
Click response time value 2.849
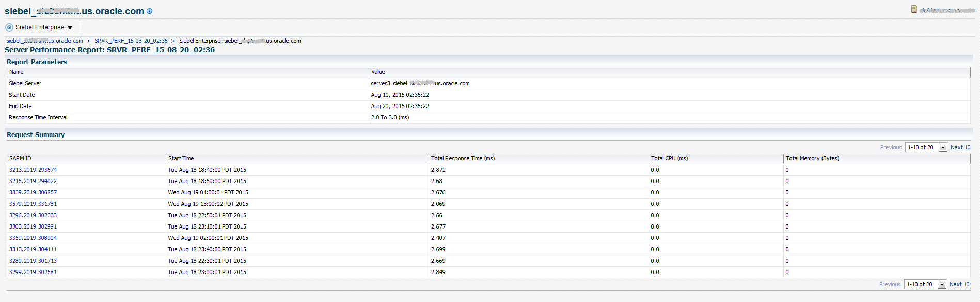(x=438, y=272)
